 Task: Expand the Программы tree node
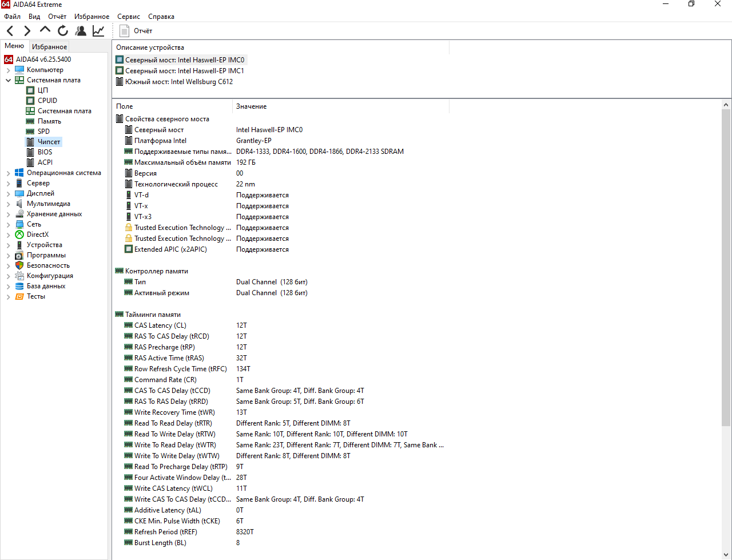pos(9,255)
